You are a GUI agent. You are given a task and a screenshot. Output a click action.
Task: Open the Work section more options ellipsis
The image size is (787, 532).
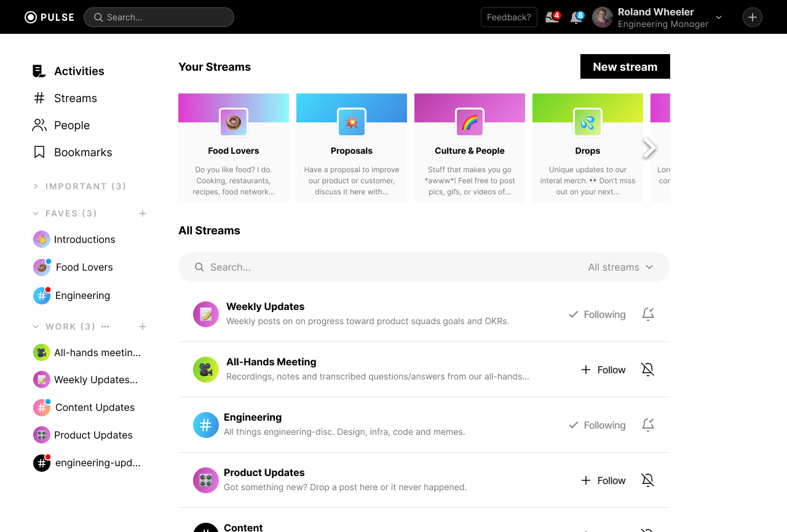105,327
